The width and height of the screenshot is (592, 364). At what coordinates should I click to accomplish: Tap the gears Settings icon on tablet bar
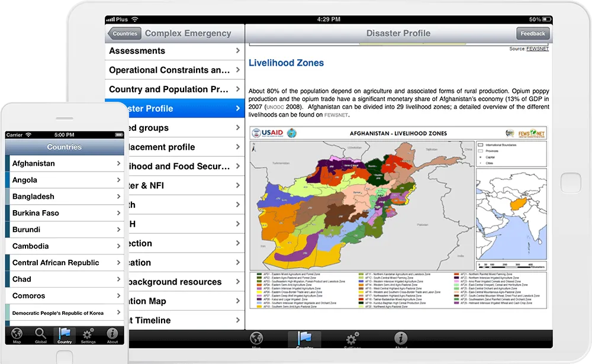[352, 339]
